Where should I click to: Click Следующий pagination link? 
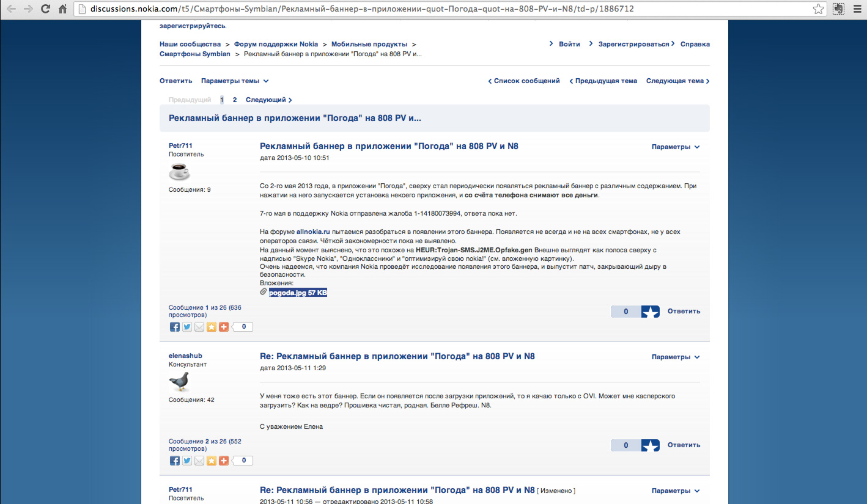[269, 100]
